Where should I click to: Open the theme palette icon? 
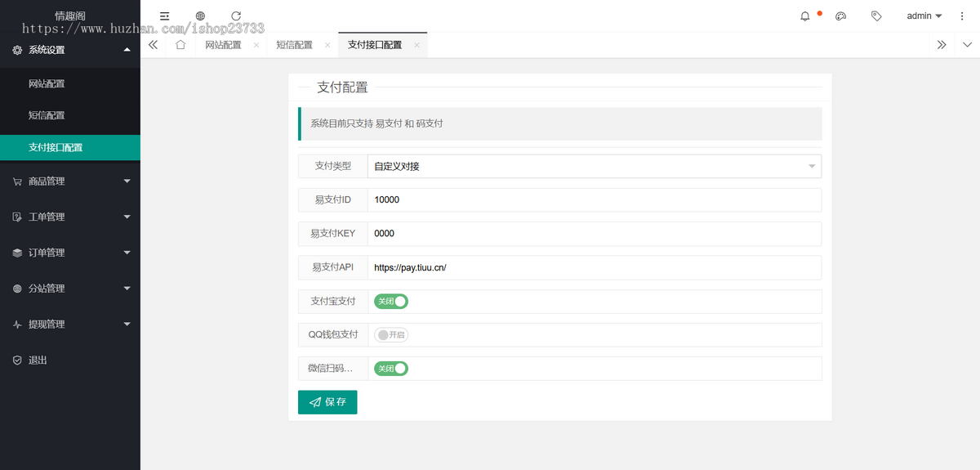point(841,16)
